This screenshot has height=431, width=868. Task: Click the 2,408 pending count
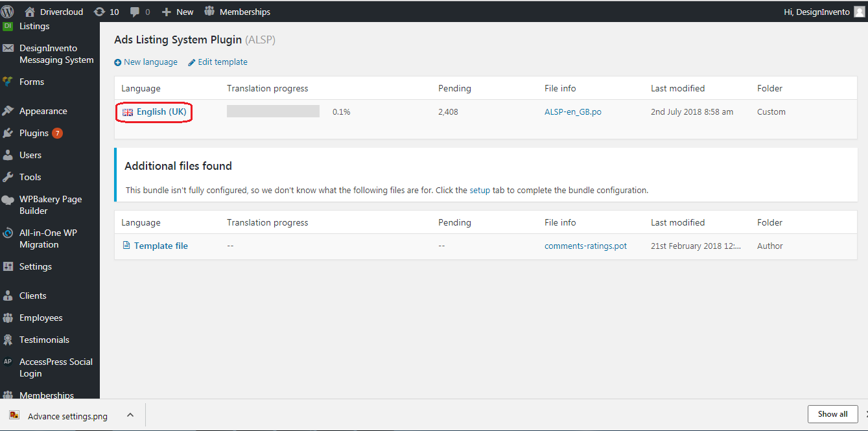coord(448,111)
